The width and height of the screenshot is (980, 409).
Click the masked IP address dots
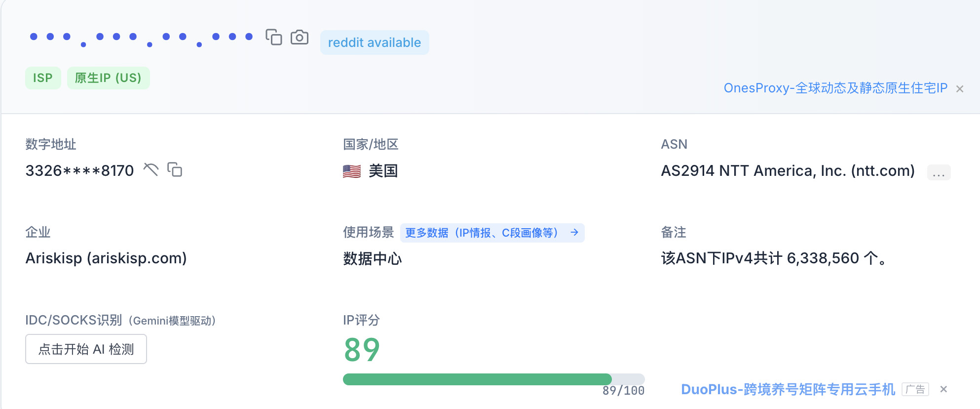click(x=142, y=39)
